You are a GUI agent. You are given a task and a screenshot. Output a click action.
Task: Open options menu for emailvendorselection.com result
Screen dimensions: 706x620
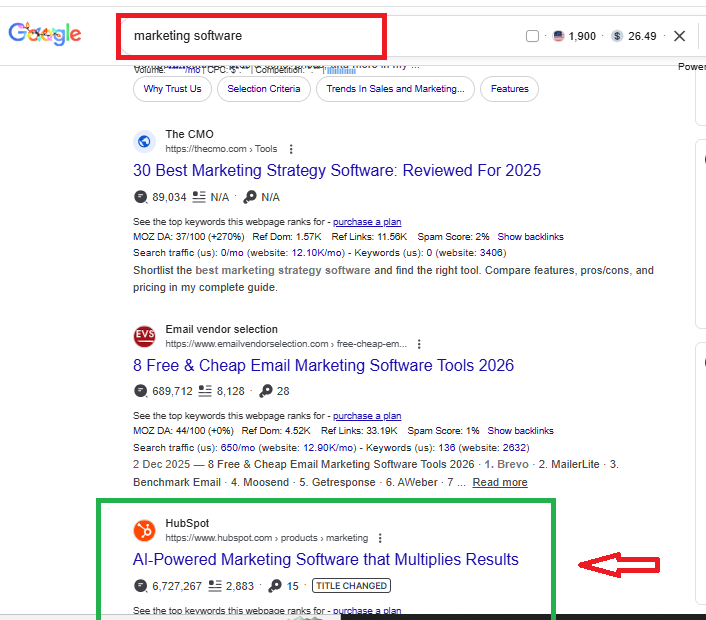pos(419,344)
